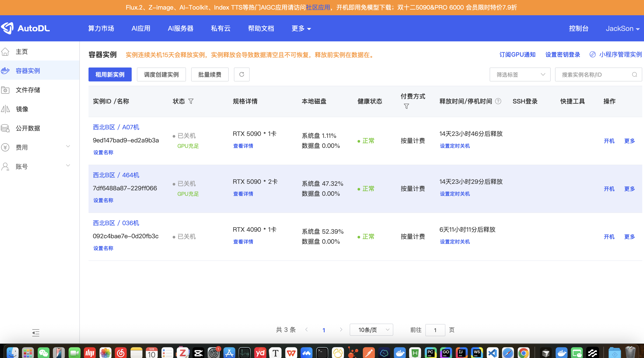Click the payment method filter icon
The height and width of the screenshot is (358, 644).
[x=406, y=106]
